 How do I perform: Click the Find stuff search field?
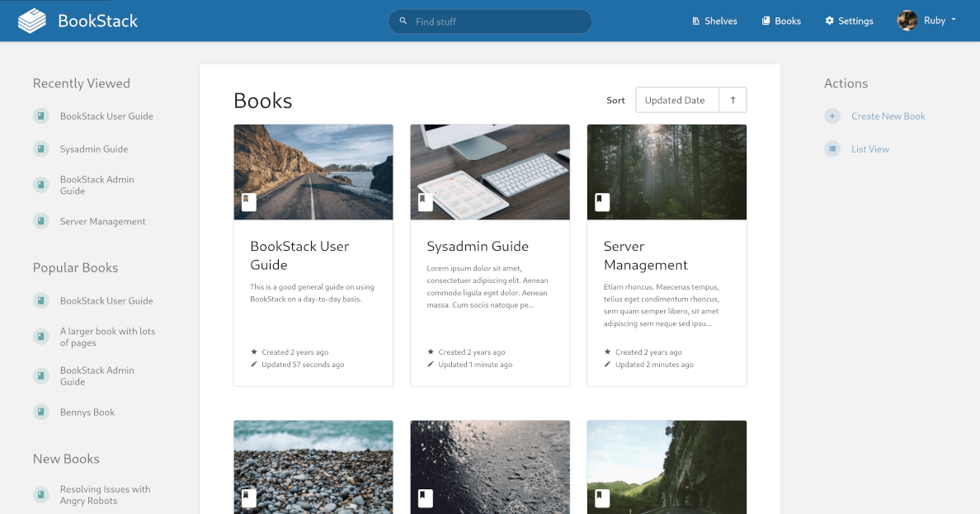[x=490, y=21]
